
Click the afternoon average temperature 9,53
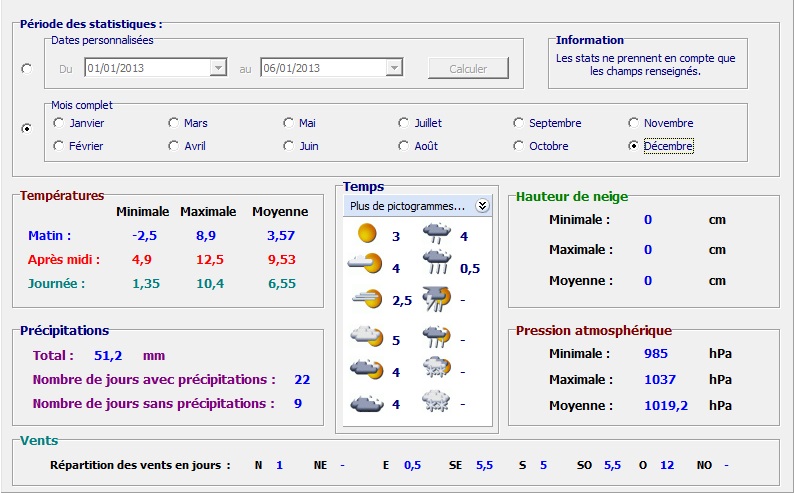pyautogui.click(x=282, y=260)
